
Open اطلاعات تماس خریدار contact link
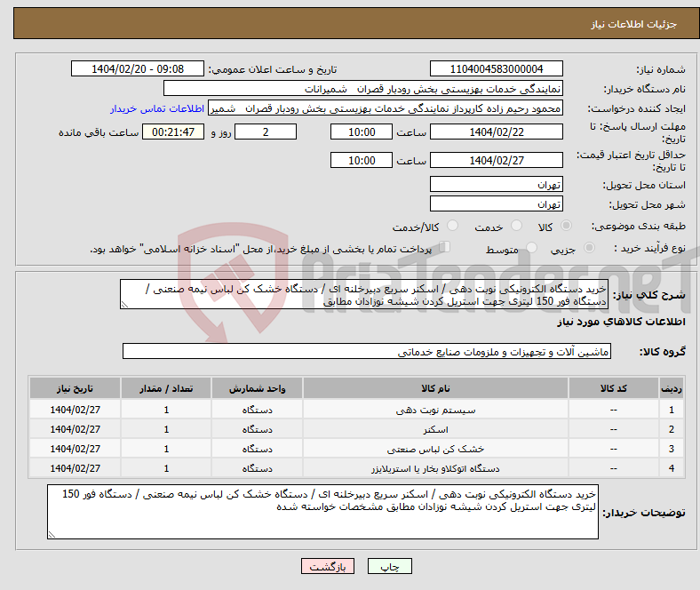[x=157, y=108]
